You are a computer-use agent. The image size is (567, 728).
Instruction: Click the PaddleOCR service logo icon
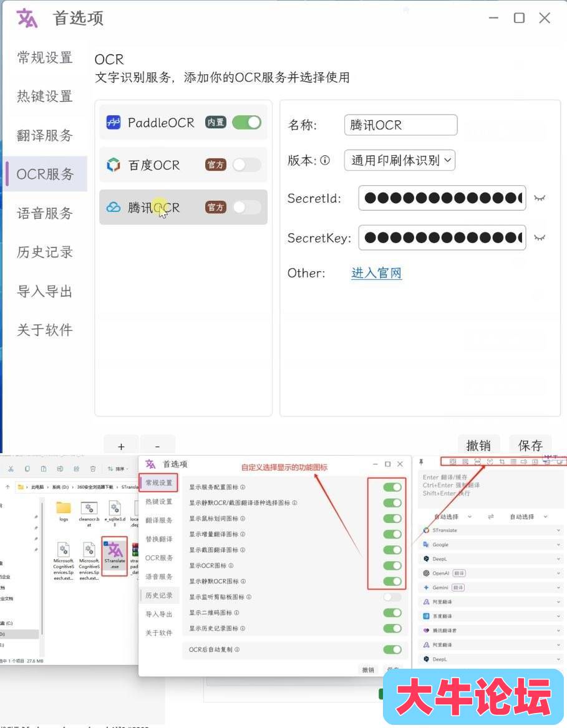point(114,122)
